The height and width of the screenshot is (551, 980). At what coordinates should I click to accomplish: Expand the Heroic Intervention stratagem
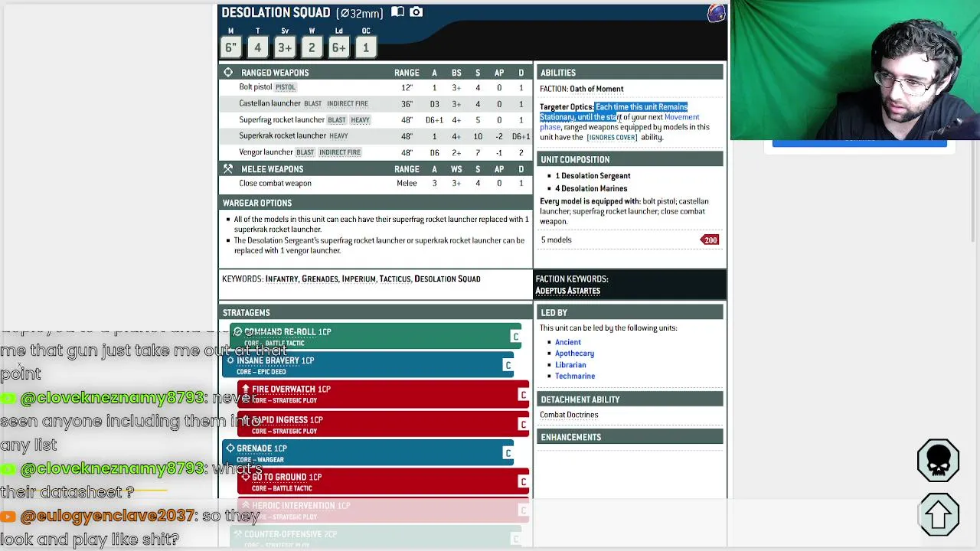[383, 510]
